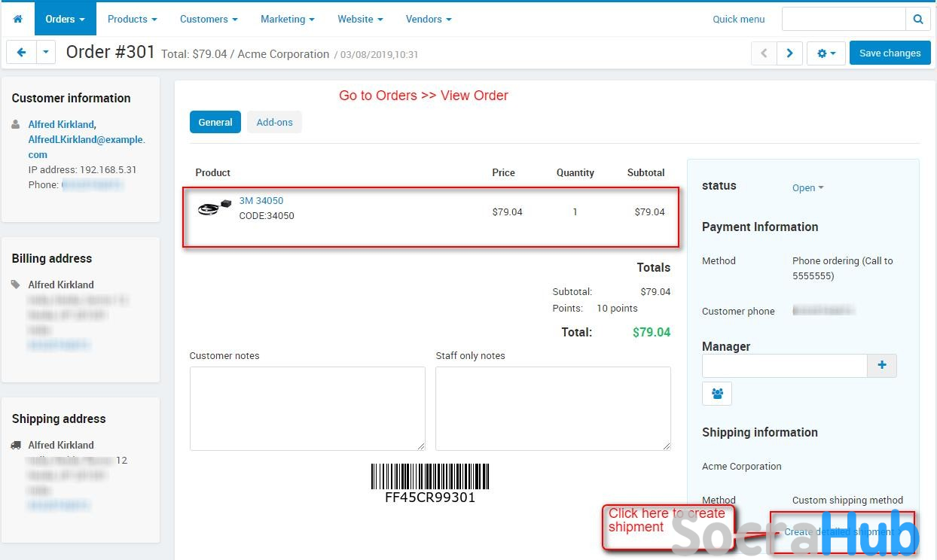Change order status from Open dropdown
The image size is (937, 560).
coord(807,187)
